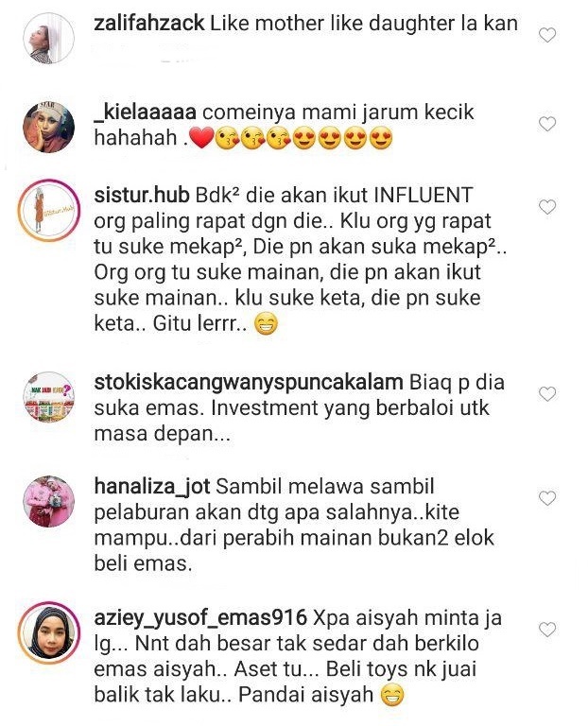The image size is (588, 726).
Task: Go to the sistur.hub username link
Action: point(142,196)
